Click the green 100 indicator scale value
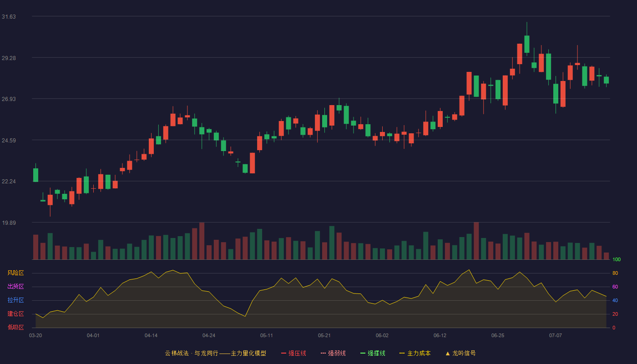The height and width of the screenshot is (364, 637). [x=617, y=260]
